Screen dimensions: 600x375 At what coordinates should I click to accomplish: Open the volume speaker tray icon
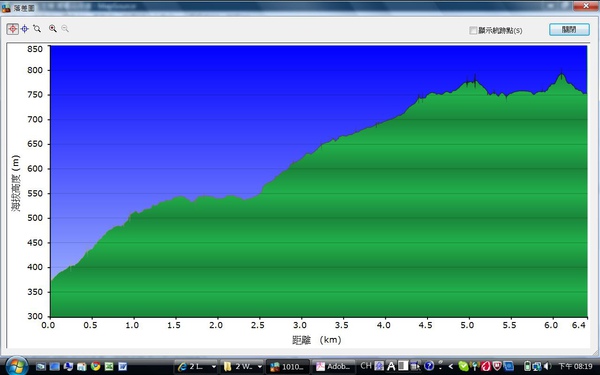click(x=548, y=366)
